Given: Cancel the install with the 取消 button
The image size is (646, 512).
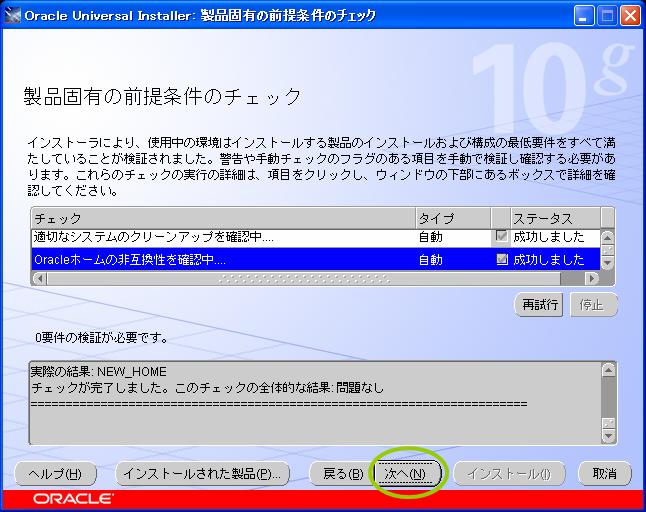Looking at the screenshot, I should pyautogui.click(x=605, y=474).
